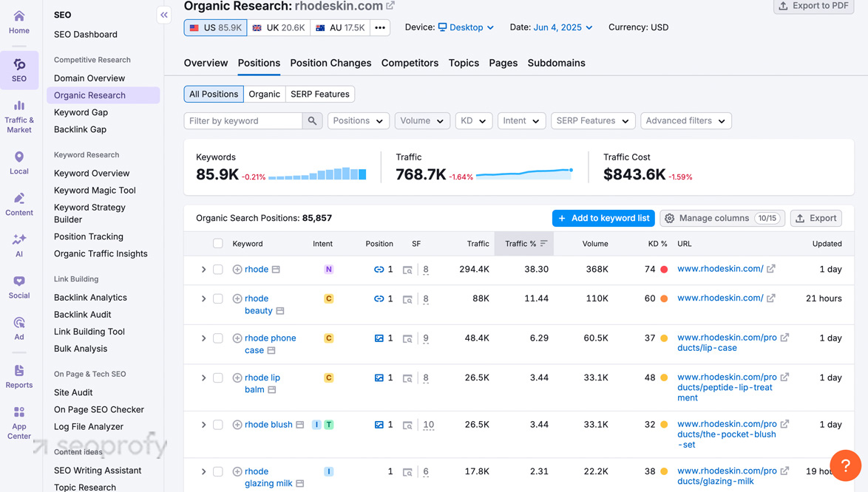Open external link icon for www.rhodeskin.com/ in rhode row
This screenshot has height=492, width=868.
pos(770,269)
